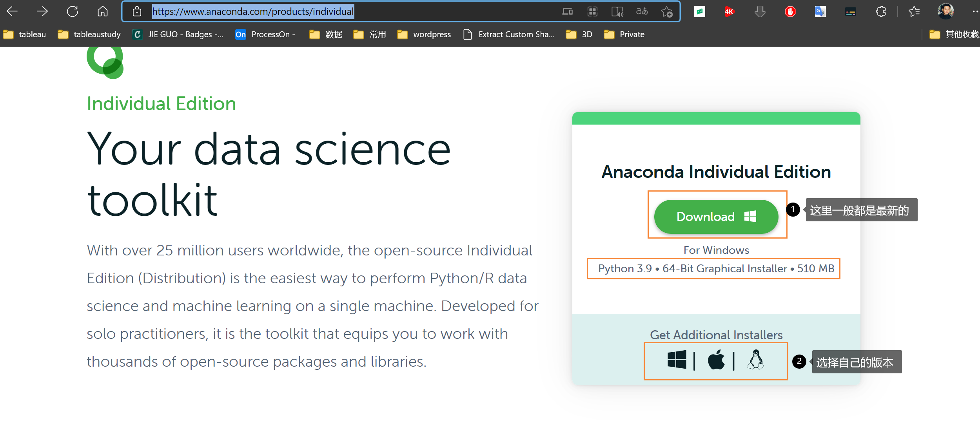Viewport: 980px width, 447px height.
Task: Select the Linux penguin installer icon
Action: (x=755, y=360)
